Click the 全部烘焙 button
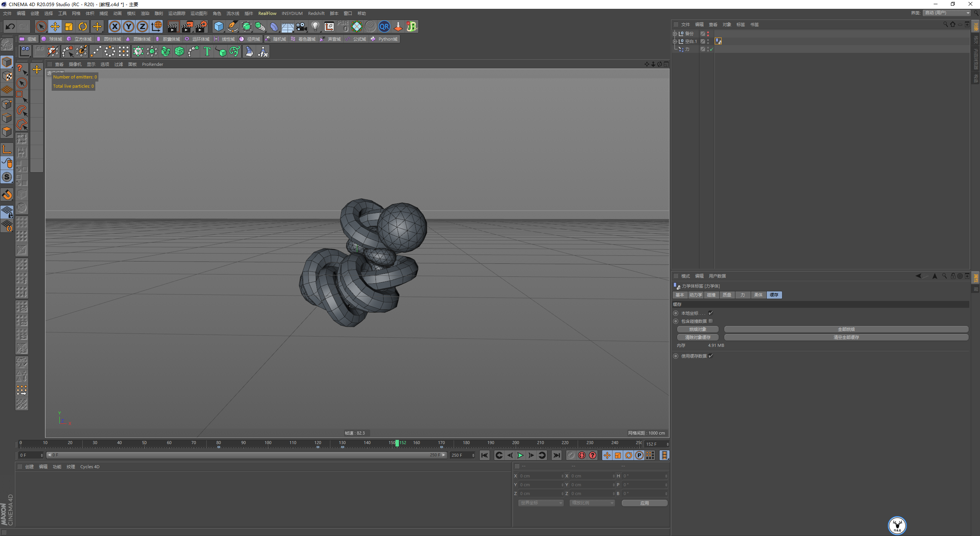Viewport: 980px width, 536px height. 846,329
